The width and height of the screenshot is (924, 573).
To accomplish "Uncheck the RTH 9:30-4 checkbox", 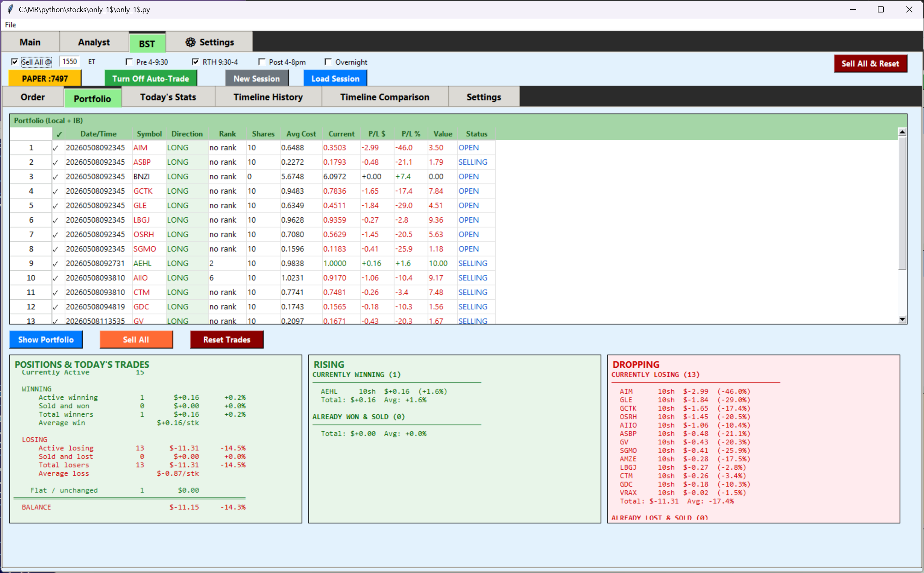I will pyautogui.click(x=195, y=62).
